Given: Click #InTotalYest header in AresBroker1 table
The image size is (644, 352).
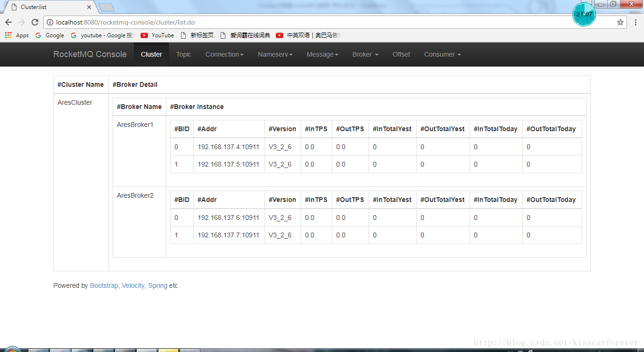Looking at the screenshot, I should 392,129.
